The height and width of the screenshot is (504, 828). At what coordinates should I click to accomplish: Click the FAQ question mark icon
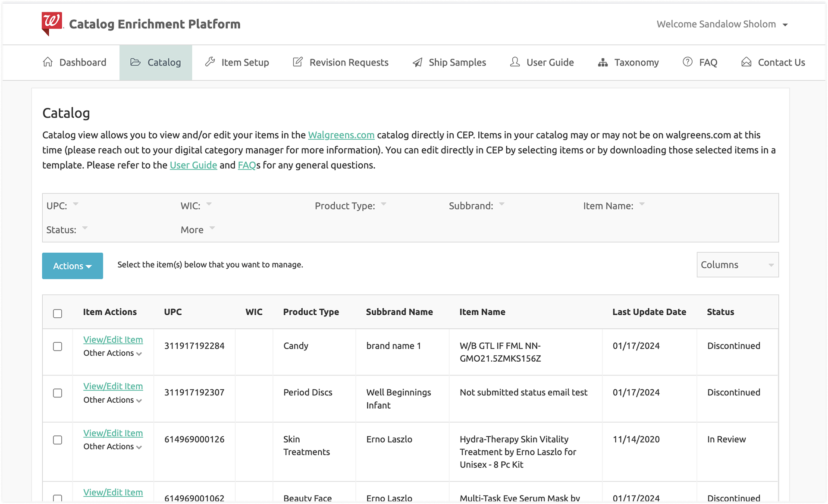(687, 62)
